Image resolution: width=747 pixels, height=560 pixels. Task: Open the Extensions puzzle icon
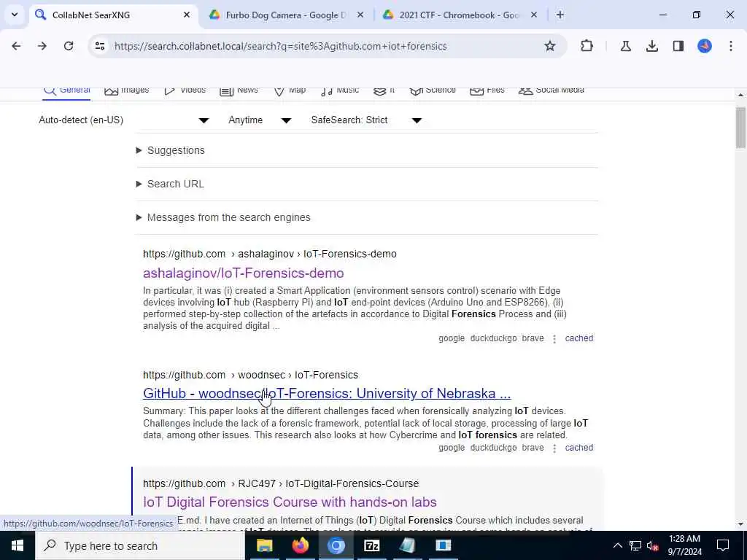pos(587,46)
